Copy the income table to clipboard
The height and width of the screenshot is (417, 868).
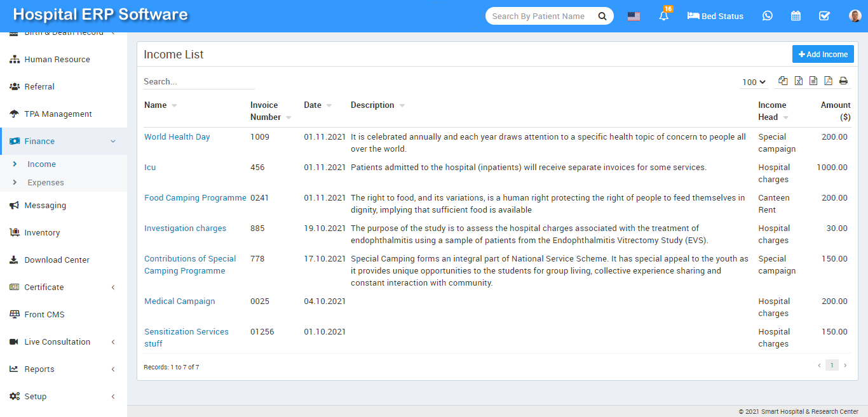coord(783,81)
